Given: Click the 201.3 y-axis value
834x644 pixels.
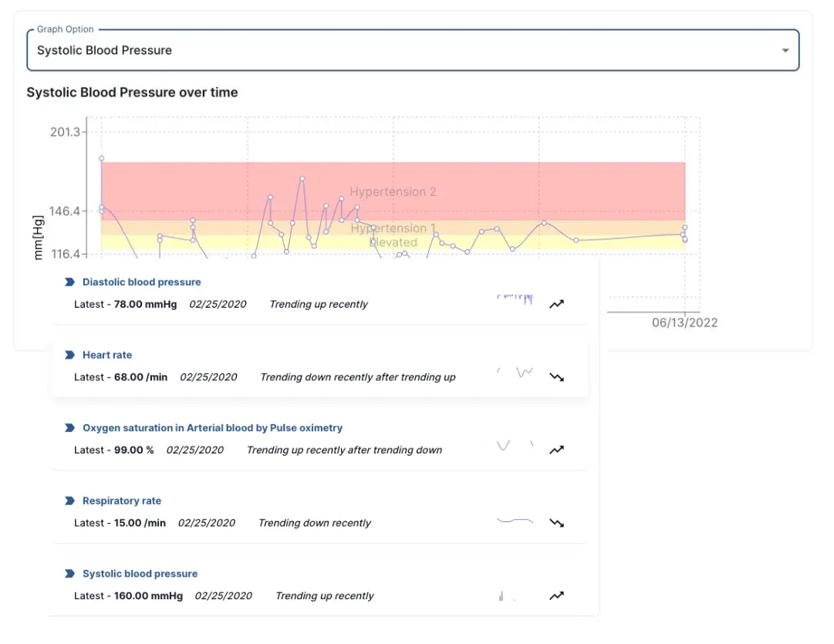Looking at the screenshot, I should 65,132.
